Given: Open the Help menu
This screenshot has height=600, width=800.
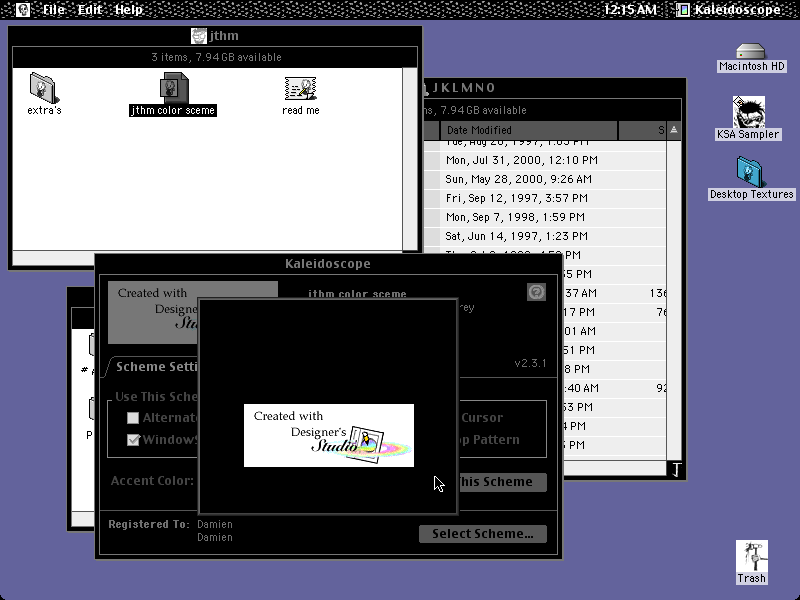Looking at the screenshot, I should tap(129, 9).
